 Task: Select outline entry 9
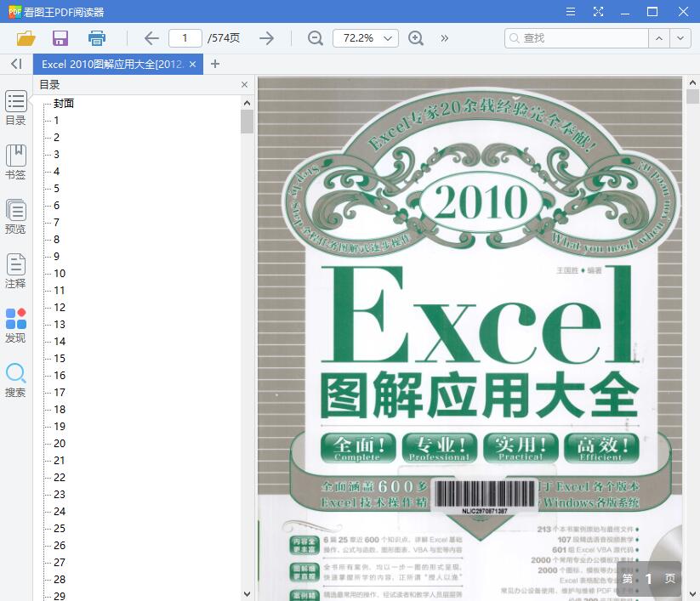56,256
